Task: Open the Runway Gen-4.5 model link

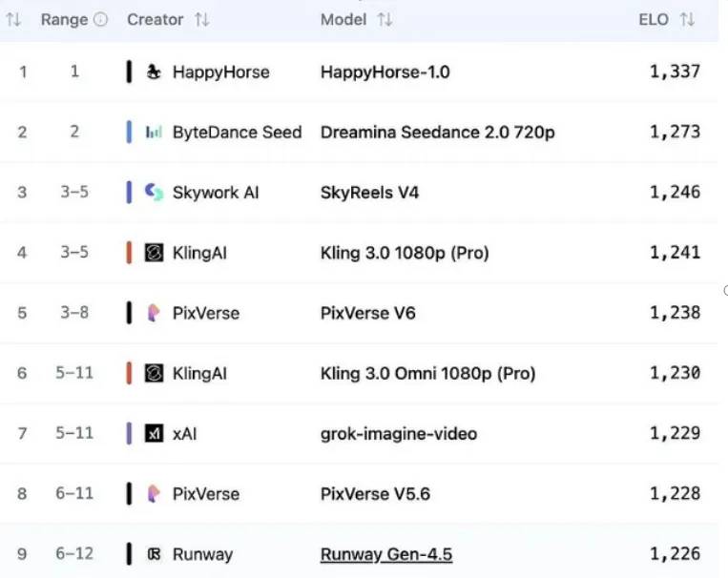Action: click(x=385, y=554)
